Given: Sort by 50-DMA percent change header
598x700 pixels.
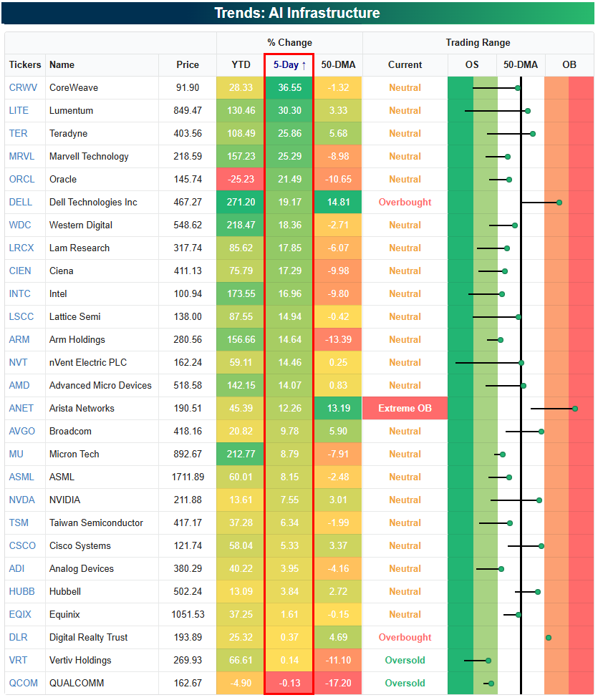Looking at the screenshot, I should click(338, 64).
